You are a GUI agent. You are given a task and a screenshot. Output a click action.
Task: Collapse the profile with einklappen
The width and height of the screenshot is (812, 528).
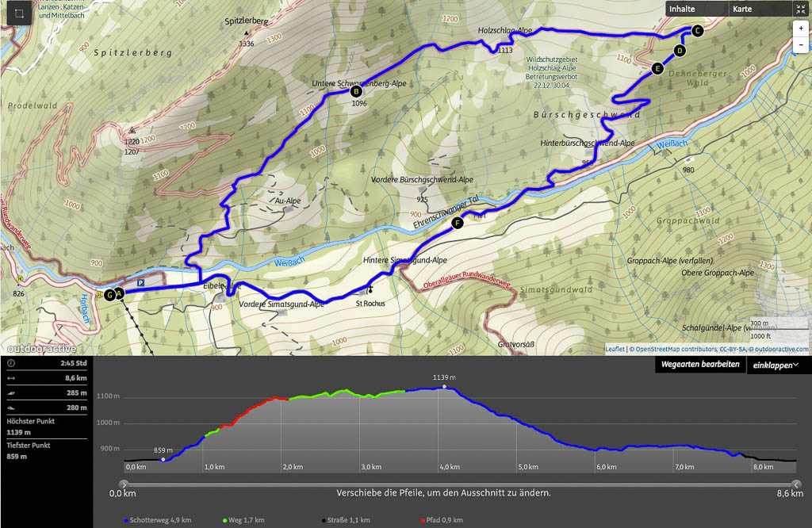point(776,365)
